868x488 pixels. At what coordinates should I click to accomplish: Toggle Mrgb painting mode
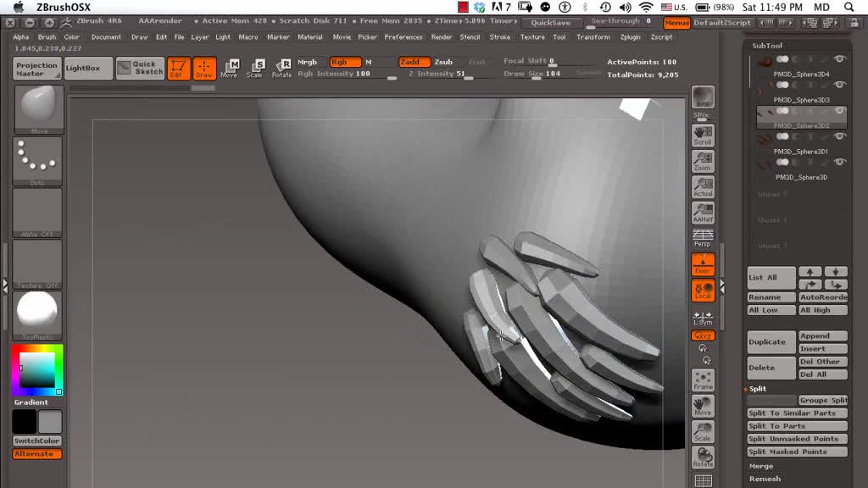(308, 62)
